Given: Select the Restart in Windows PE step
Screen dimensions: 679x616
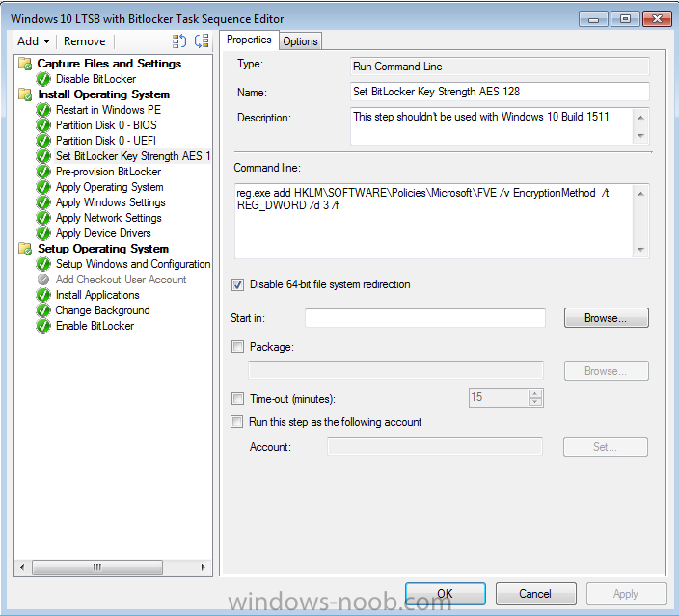Looking at the screenshot, I should pyautogui.click(x=108, y=110).
